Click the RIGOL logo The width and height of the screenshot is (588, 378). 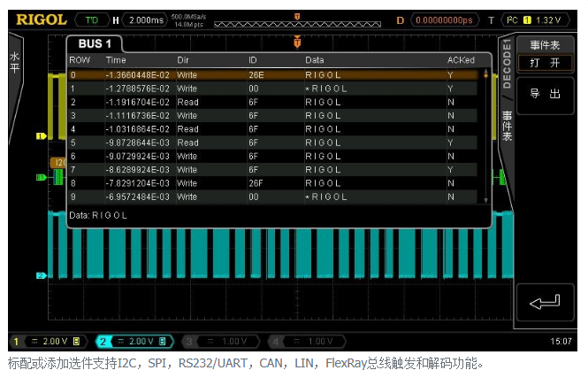click(42, 19)
